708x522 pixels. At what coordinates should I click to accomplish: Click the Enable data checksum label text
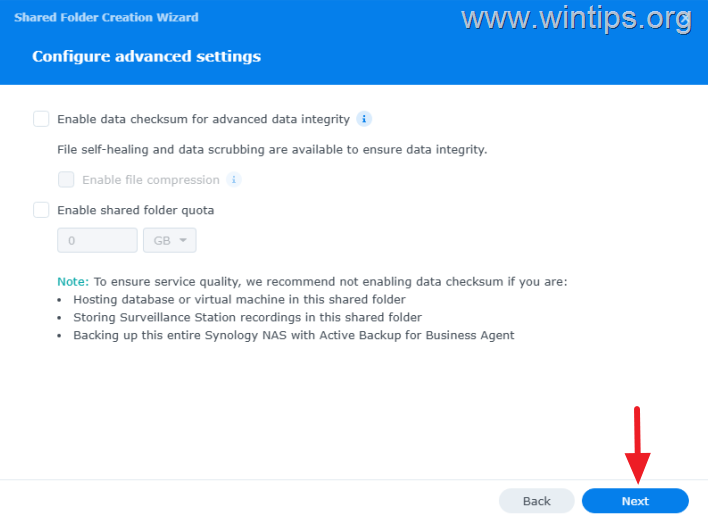(203, 119)
